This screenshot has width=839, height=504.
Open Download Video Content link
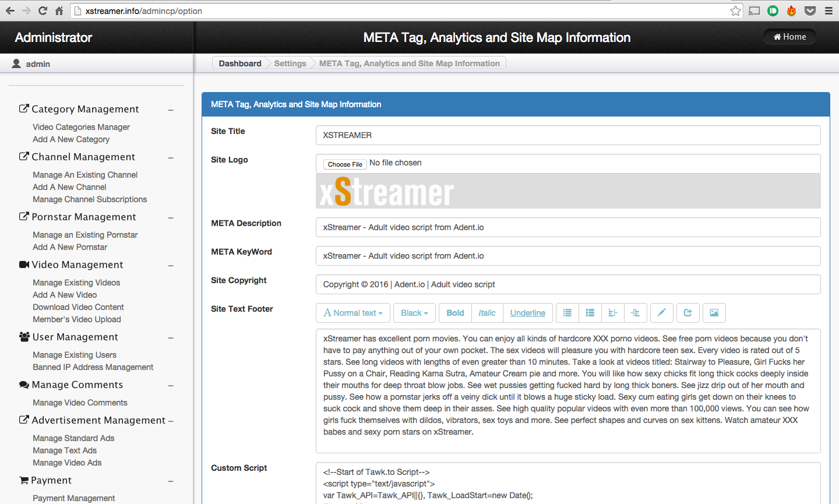78,307
